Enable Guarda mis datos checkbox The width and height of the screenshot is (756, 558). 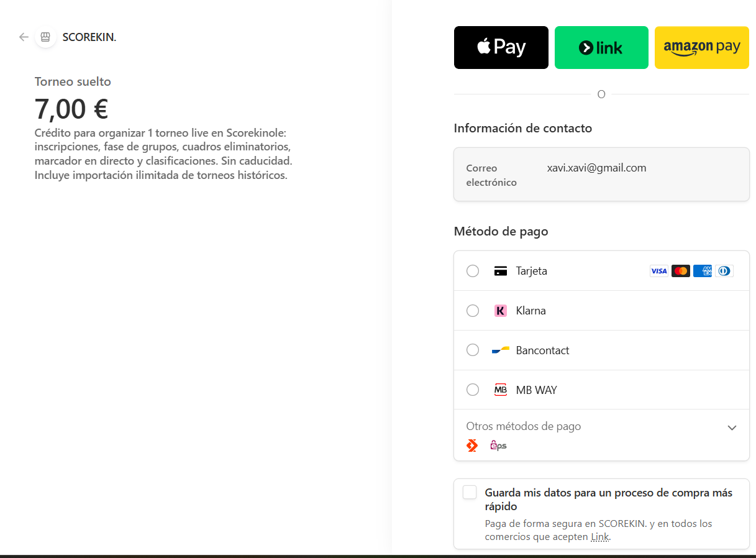[470, 493]
